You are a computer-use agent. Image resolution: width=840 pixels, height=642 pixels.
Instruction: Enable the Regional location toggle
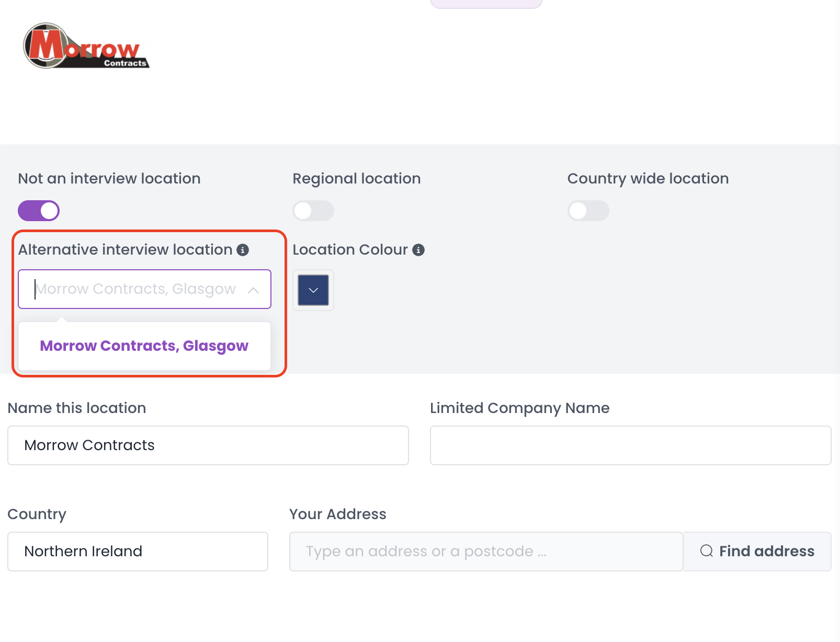[x=313, y=211]
